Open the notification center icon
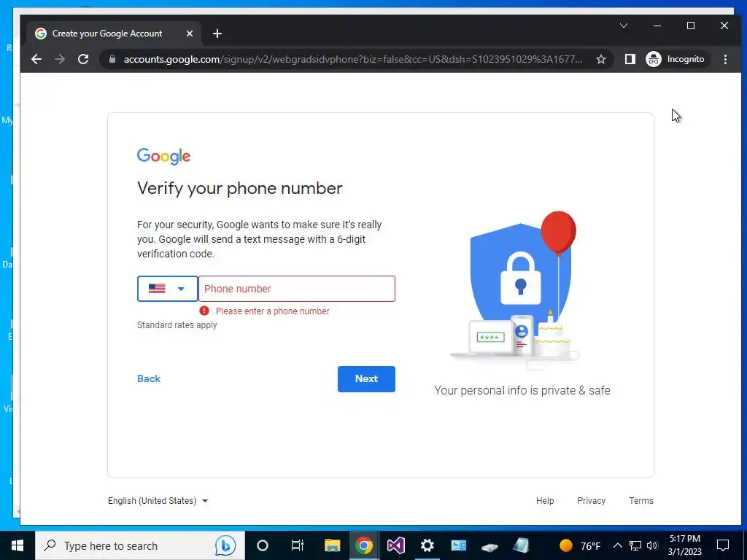 click(723, 545)
